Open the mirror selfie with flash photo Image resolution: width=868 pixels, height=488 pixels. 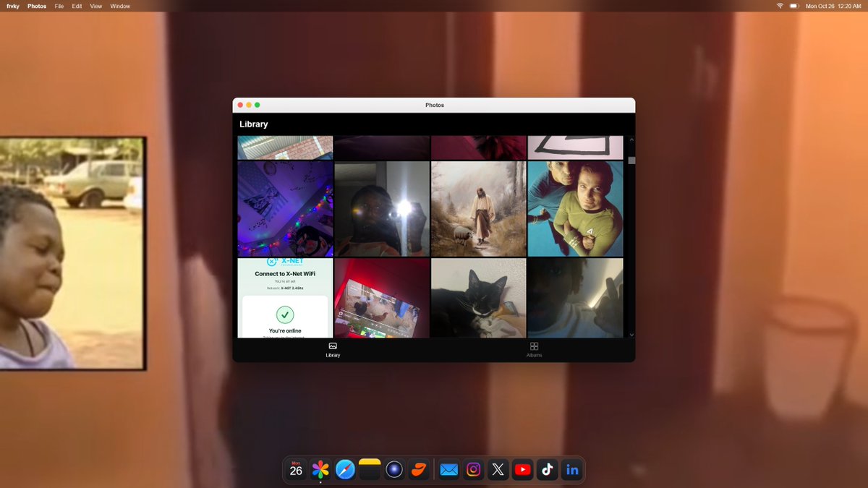point(382,209)
